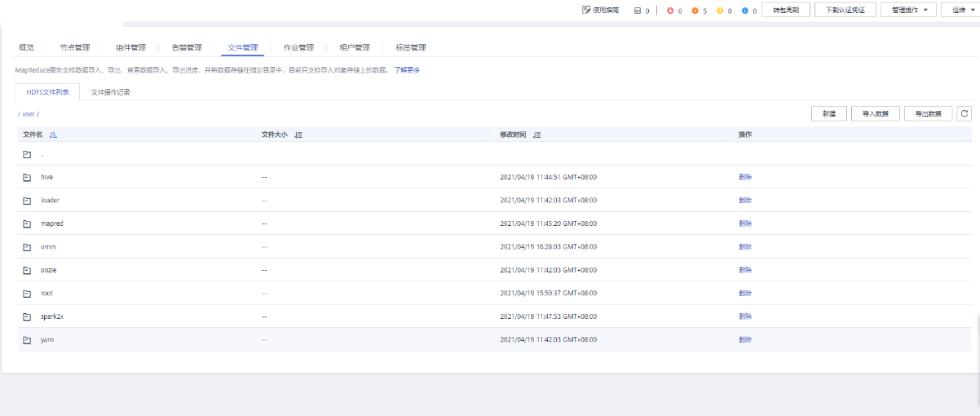Click spark2x's modified time 11:47:53
This screenshot has height=416, width=980.
click(x=548, y=316)
